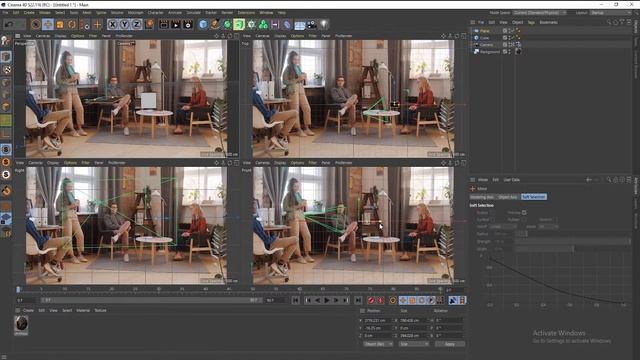Toggle the Preview checkbox in Soft Selection
The height and width of the screenshot is (360, 640).
pyautogui.click(x=524, y=213)
